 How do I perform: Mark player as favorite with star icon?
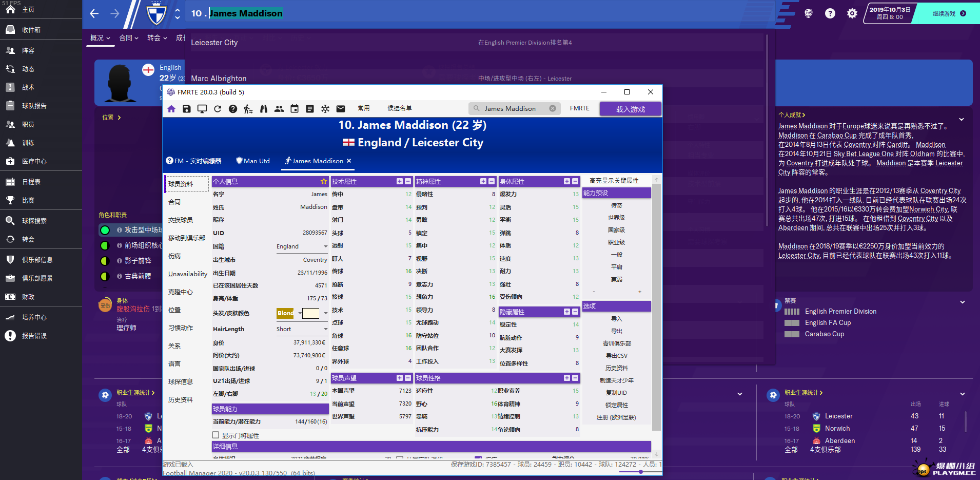click(324, 181)
